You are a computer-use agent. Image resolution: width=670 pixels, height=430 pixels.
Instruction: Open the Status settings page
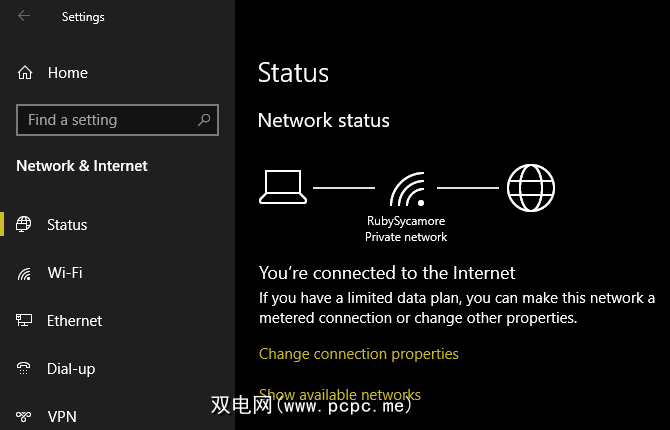click(x=67, y=225)
